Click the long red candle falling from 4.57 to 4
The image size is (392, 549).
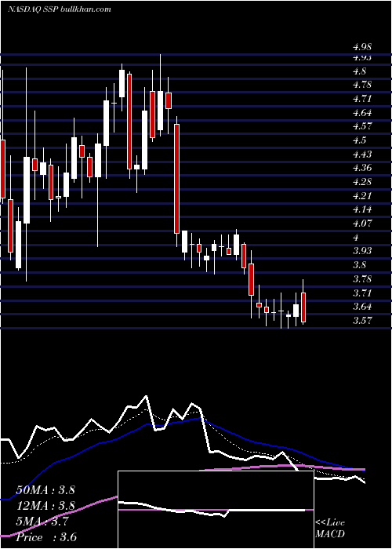click(x=176, y=179)
